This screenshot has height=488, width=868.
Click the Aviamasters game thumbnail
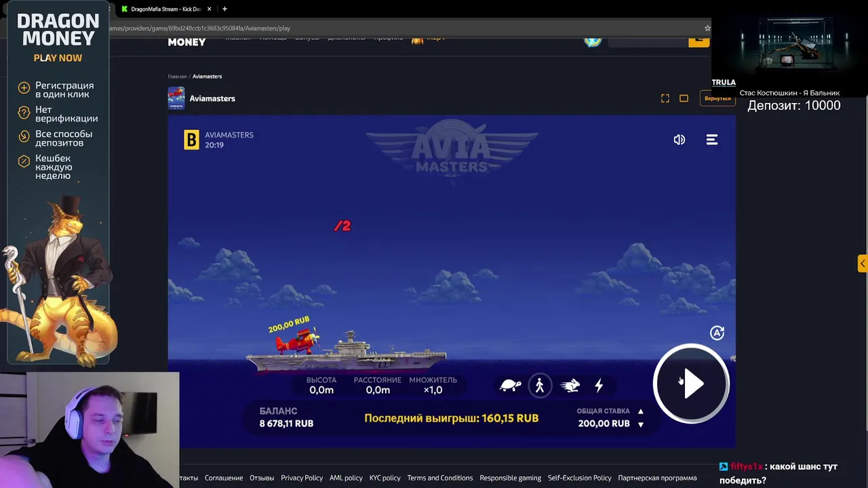click(x=176, y=98)
